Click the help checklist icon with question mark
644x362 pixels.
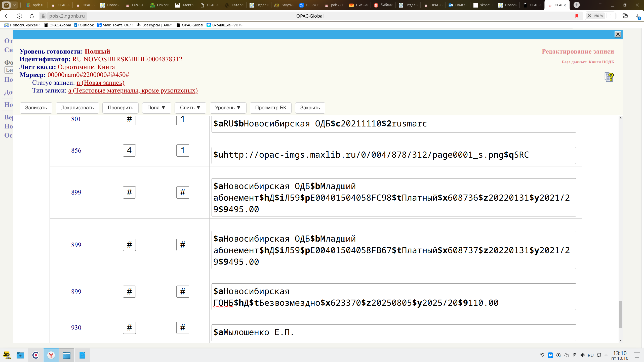pyautogui.click(x=609, y=77)
